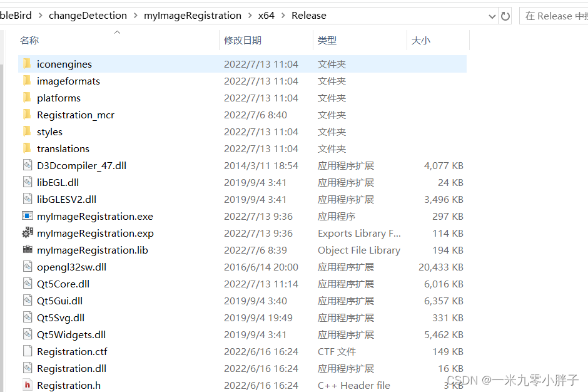
Task: Select the opengl32sw.dll file name
Action: click(x=72, y=267)
